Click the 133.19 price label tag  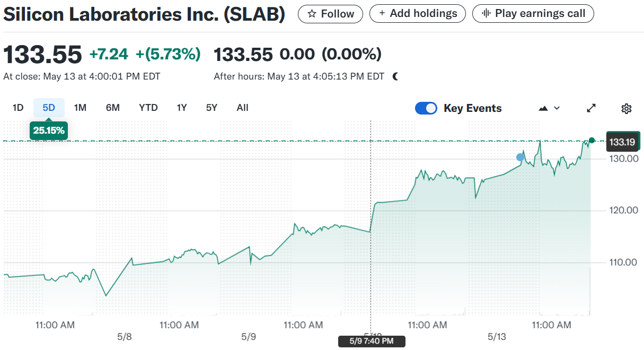623,142
